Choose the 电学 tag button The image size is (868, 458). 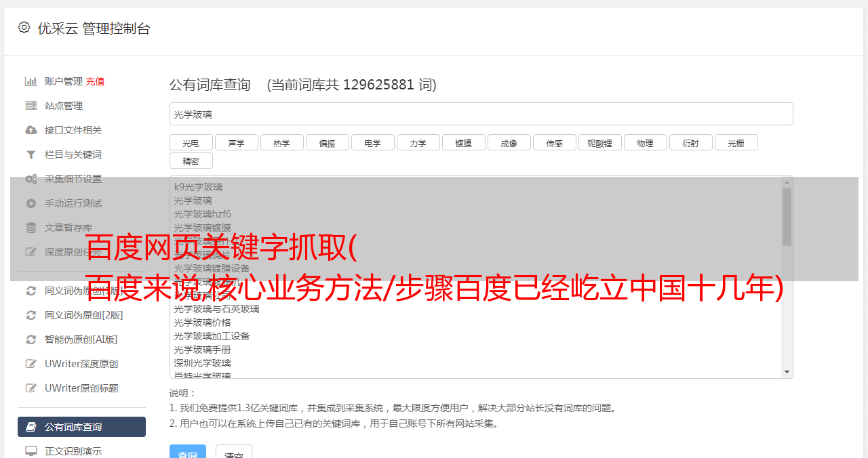click(372, 142)
